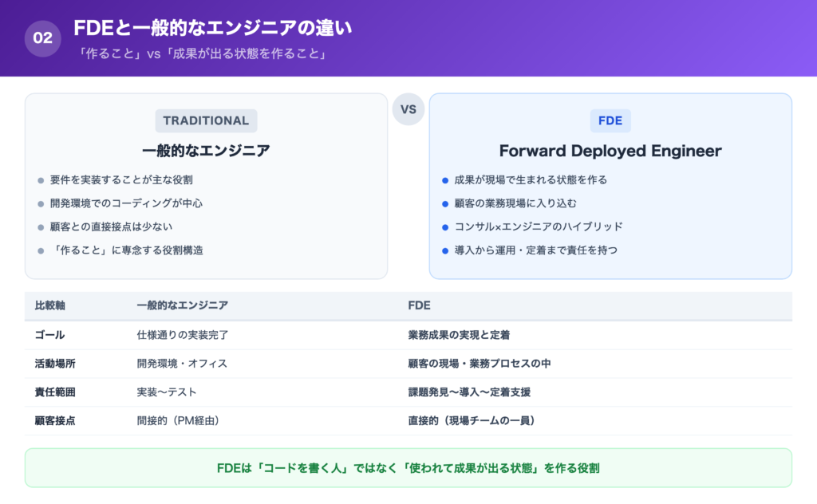Select the TRADITIONAL label badge
Viewport: 817px width, 504px height.
pos(206,120)
